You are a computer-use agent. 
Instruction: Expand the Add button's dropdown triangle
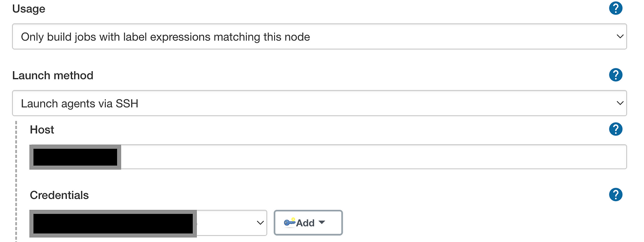(322, 222)
